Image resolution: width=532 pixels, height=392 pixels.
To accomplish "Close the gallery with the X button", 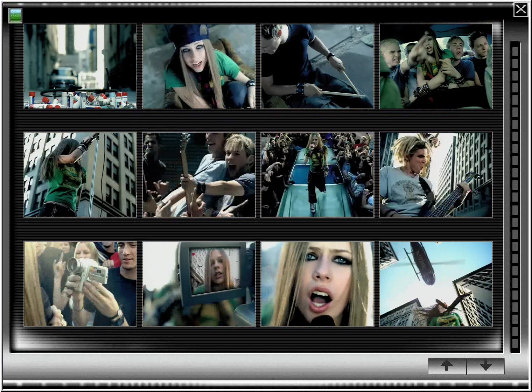I will 521,9.
